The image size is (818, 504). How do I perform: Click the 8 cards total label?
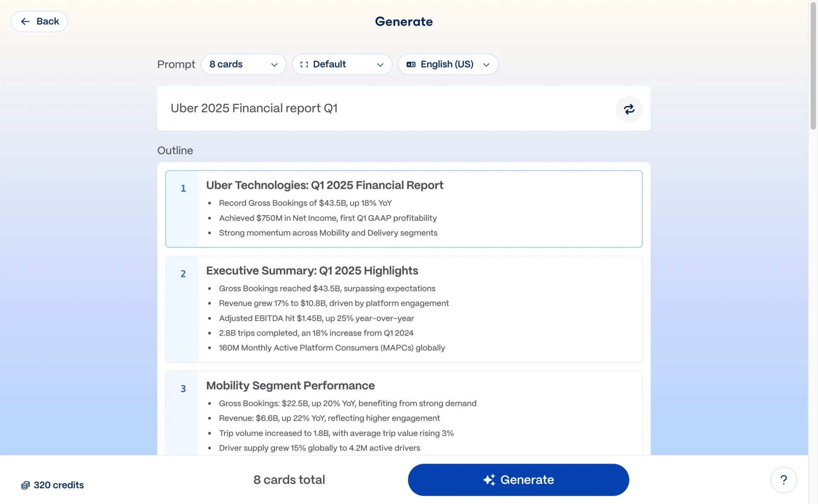click(289, 480)
